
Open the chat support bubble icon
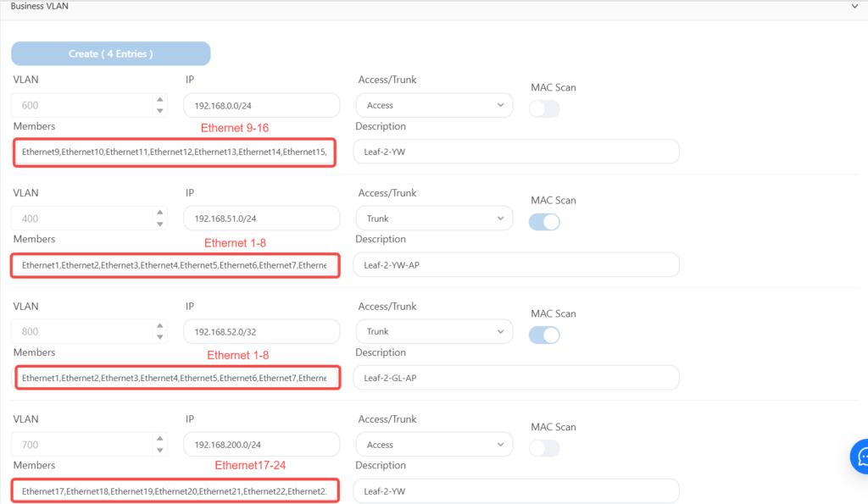pyautogui.click(x=861, y=457)
